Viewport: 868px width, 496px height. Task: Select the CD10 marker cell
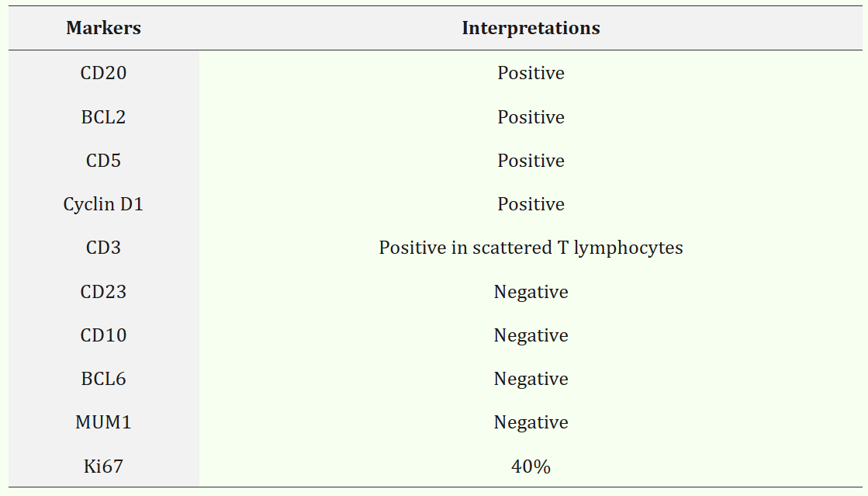pyautogui.click(x=103, y=335)
